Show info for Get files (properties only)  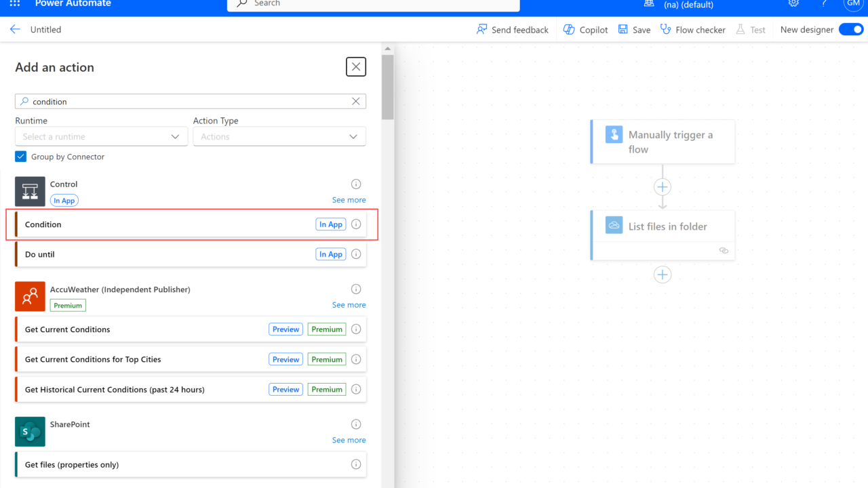pyautogui.click(x=356, y=464)
